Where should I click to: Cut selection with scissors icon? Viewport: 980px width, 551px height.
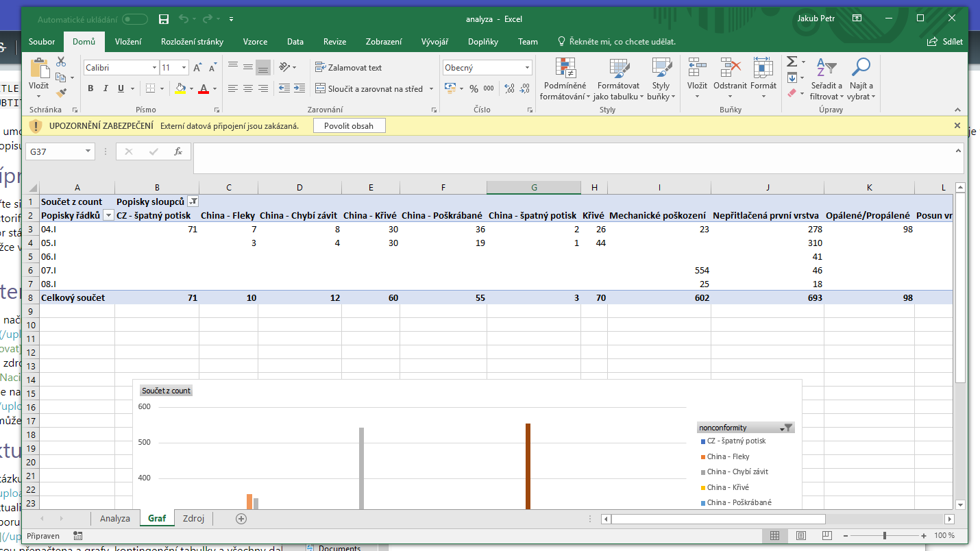click(61, 62)
